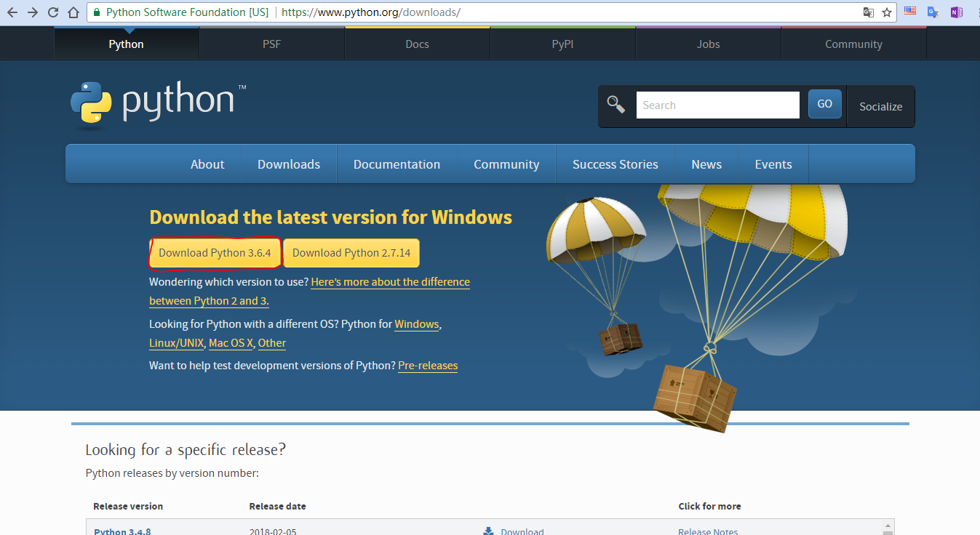Open Release Notes for Python 3.4.8

tap(708, 531)
